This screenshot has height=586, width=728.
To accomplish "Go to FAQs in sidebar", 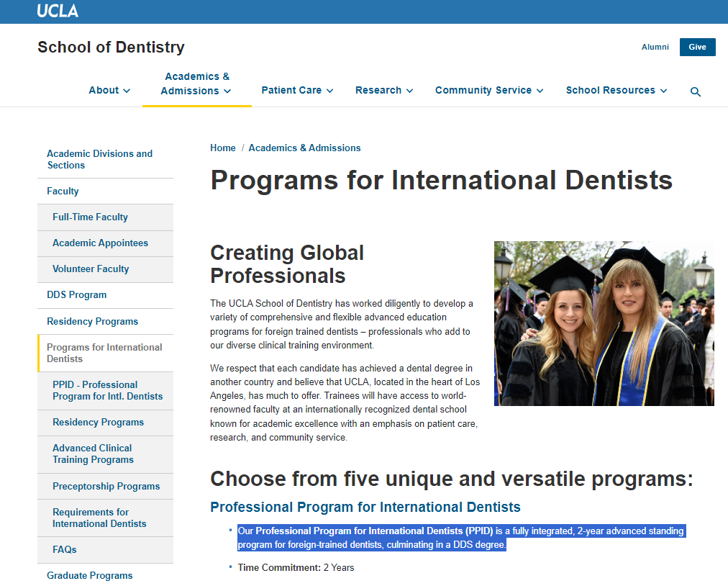I will pyautogui.click(x=64, y=549).
